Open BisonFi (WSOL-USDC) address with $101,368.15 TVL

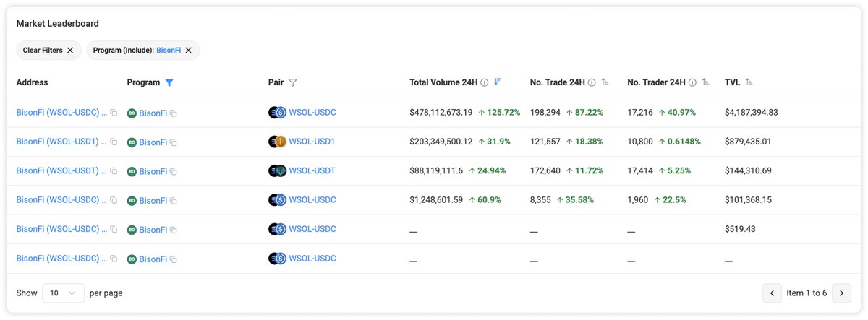(x=61, y=199)
